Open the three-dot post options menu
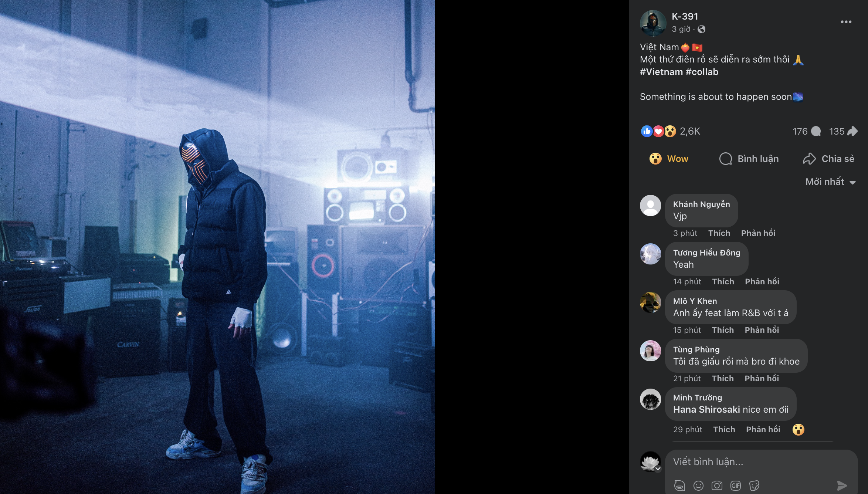868x494 pixels. 846,22
